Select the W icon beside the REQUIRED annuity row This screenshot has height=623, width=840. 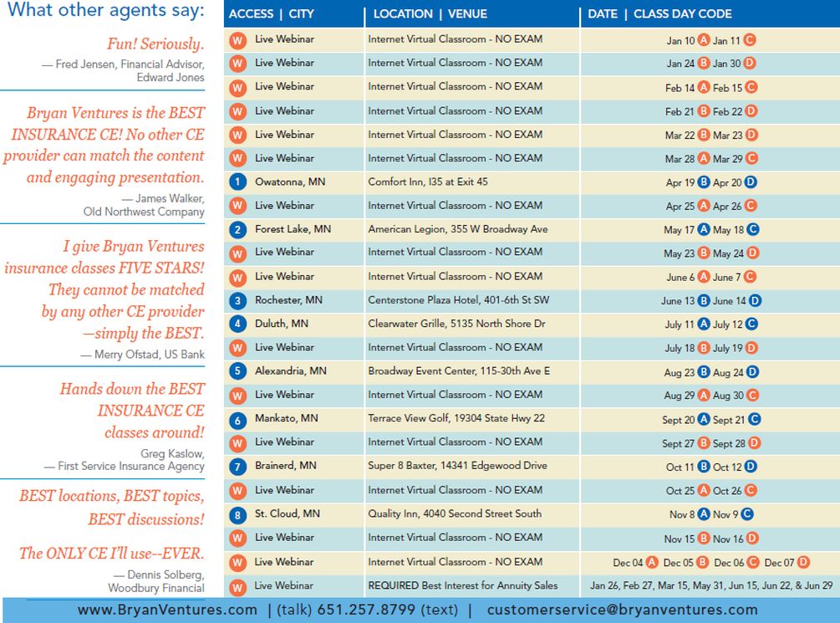[237, 587]
